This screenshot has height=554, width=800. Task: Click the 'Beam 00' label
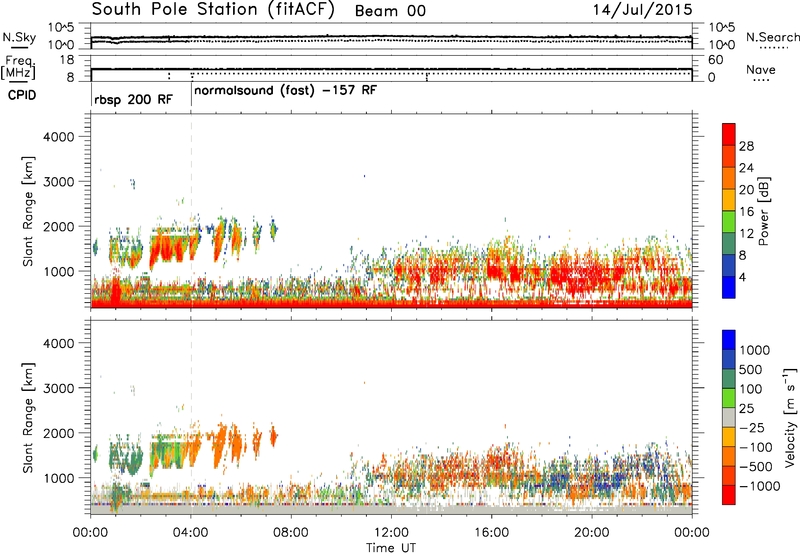coord(390,11)
